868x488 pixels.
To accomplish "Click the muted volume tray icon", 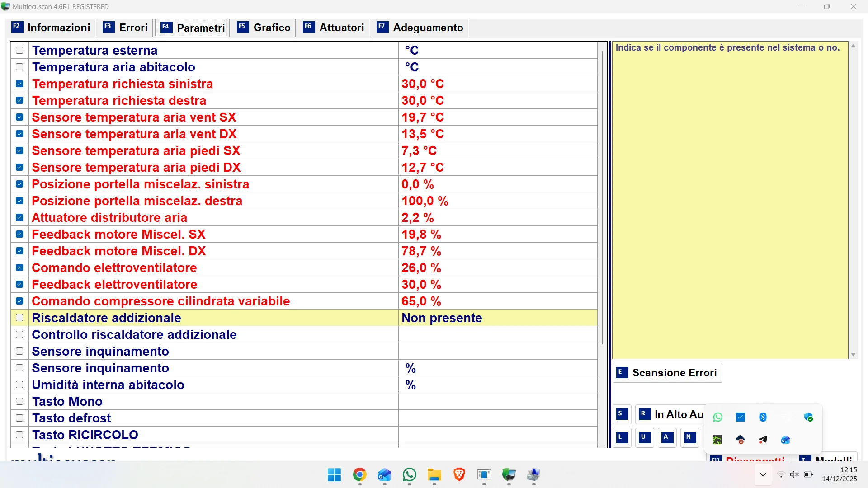I will [x=794, y=474].
